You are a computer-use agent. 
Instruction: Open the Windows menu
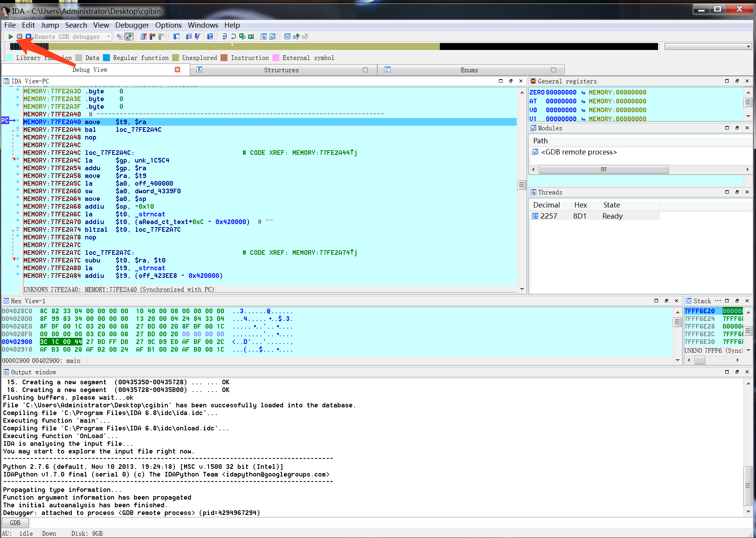(203, 25)
